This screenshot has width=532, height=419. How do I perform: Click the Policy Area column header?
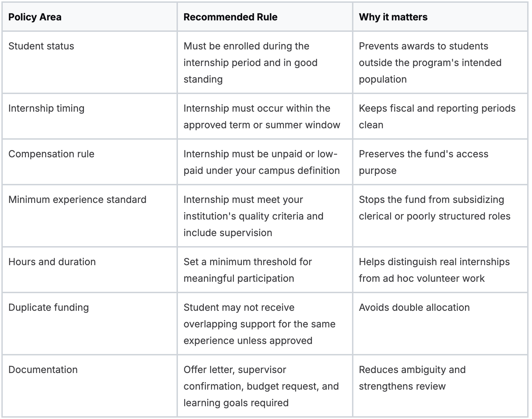pos(35,17)
